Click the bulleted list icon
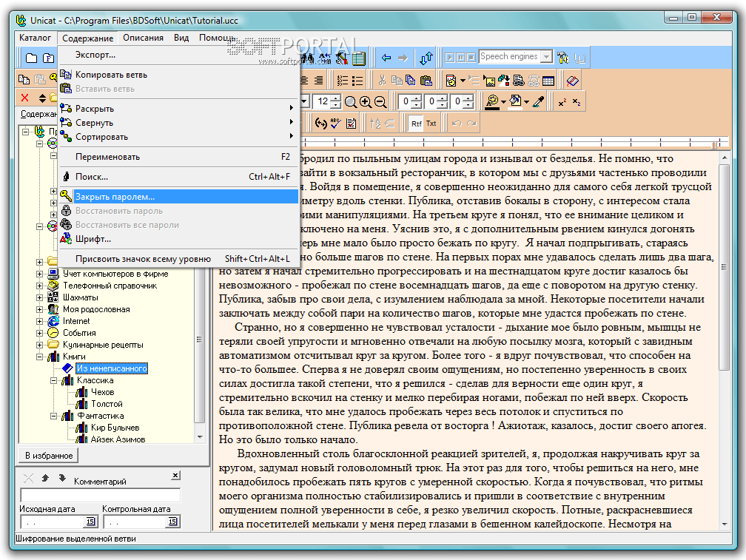The height and width of the screenshot is (560, 746). [357, 81]
